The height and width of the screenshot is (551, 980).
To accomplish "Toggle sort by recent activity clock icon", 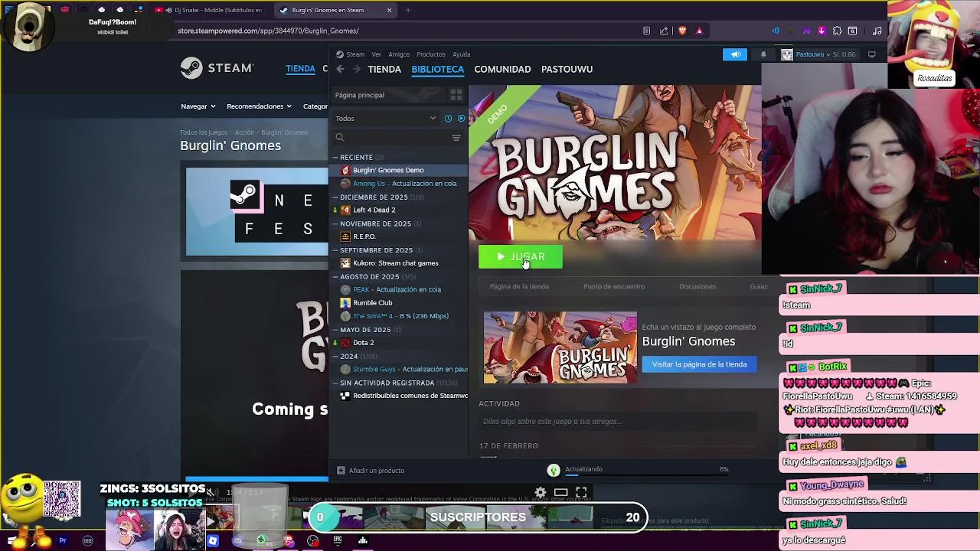I will coord(448,119).
